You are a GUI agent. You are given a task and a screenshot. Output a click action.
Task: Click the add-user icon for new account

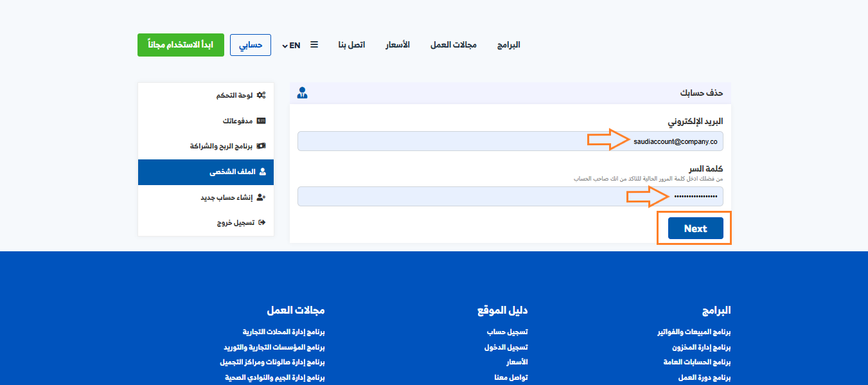point(261,198)
